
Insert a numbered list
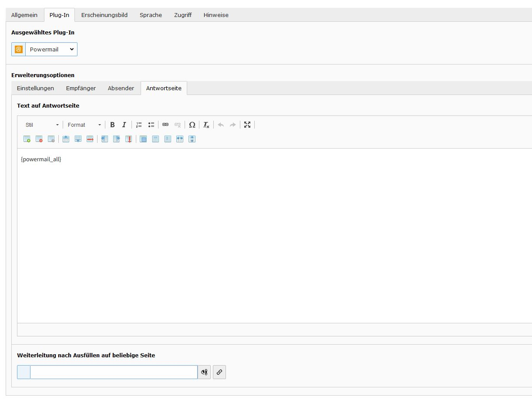[139, 125]
